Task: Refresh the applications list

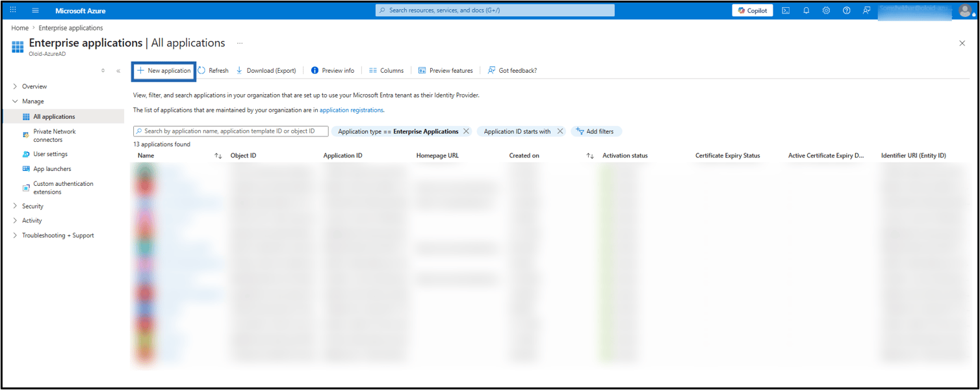Action: tap(213, 71)
